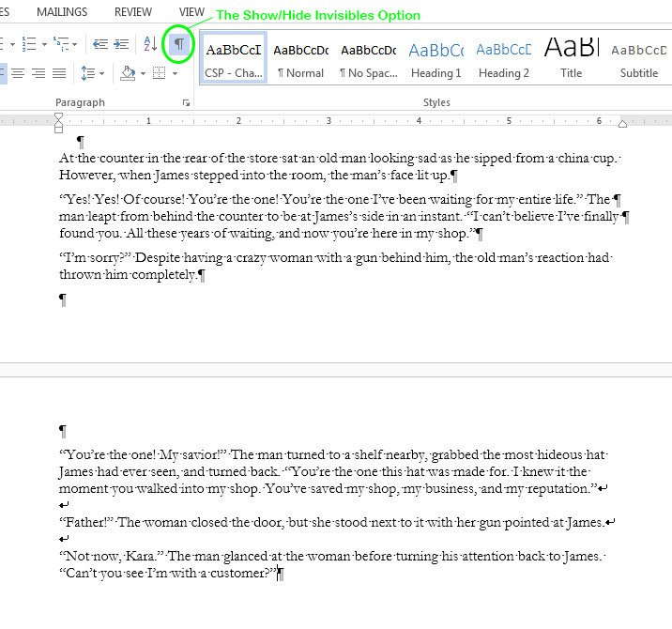Click the phrase "However, when James"
This screenshot has height=629, width=672.
tap(124, 175)
